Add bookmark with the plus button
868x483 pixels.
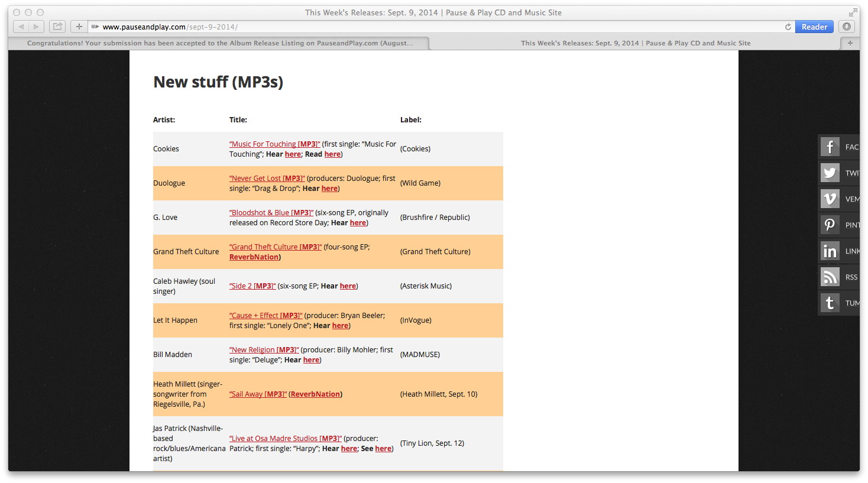79,27
